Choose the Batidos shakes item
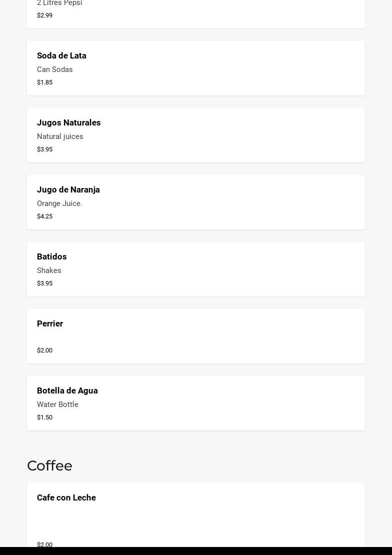Viewport: 392px width, 555px height. coord(196,269)
